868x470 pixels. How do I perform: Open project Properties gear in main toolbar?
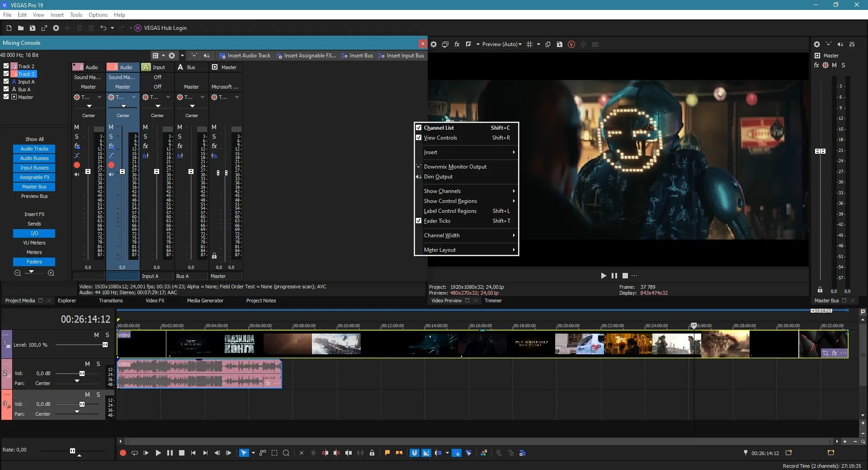pos(56,28)
